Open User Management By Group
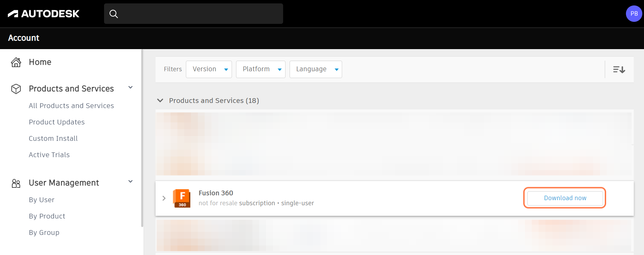 click(x=44, y=232)
